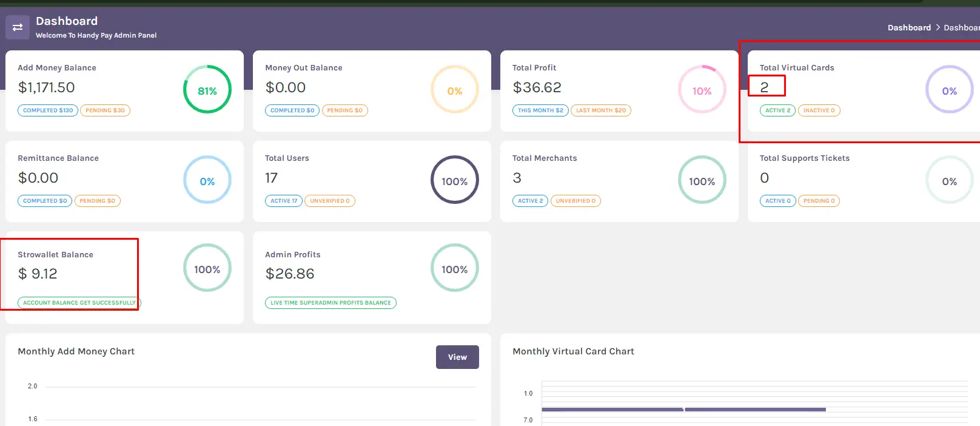Open the Total Merchants card title
The image size is (980, 426).
[x=544, y=158]
